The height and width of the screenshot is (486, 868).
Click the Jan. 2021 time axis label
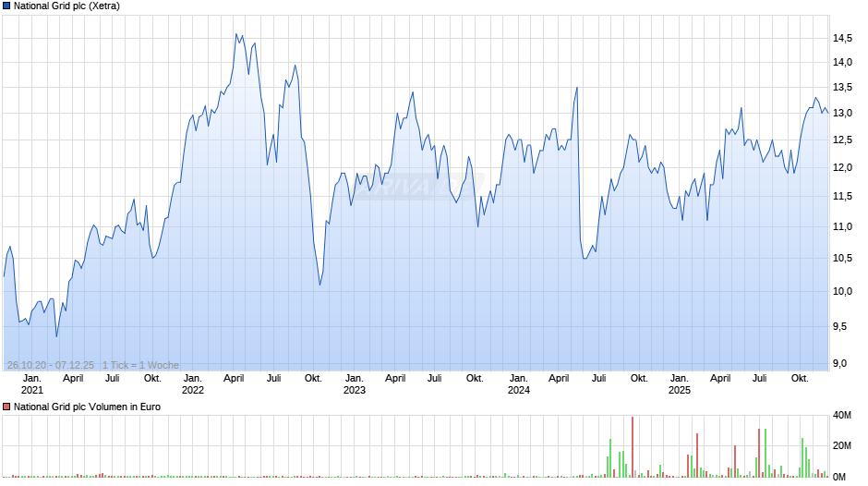[32, 384]
